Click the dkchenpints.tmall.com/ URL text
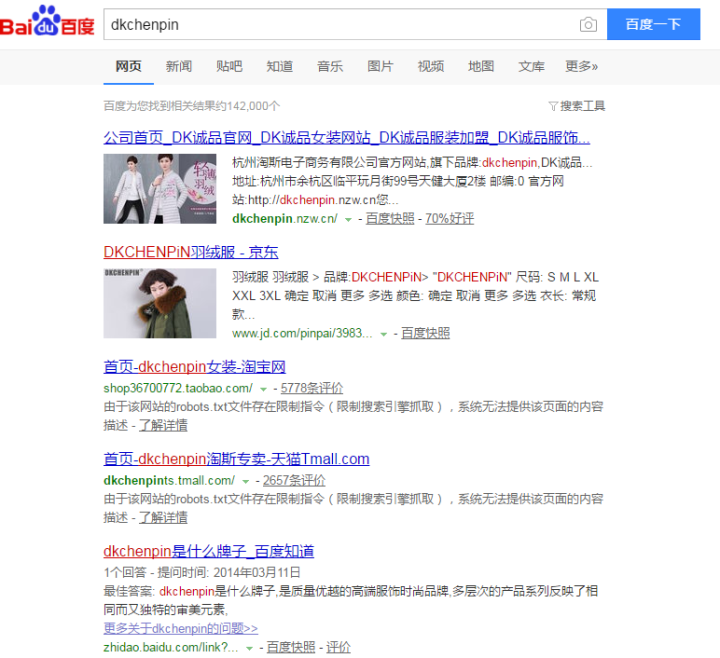Viewport: 720px width, 658px height. click(x=169, y=480)
